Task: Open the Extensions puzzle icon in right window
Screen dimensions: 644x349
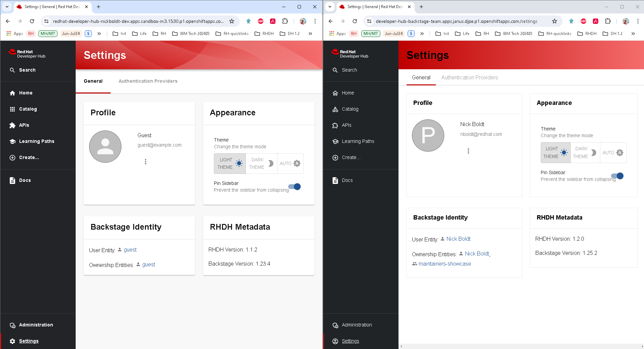Action: (608, 21)
